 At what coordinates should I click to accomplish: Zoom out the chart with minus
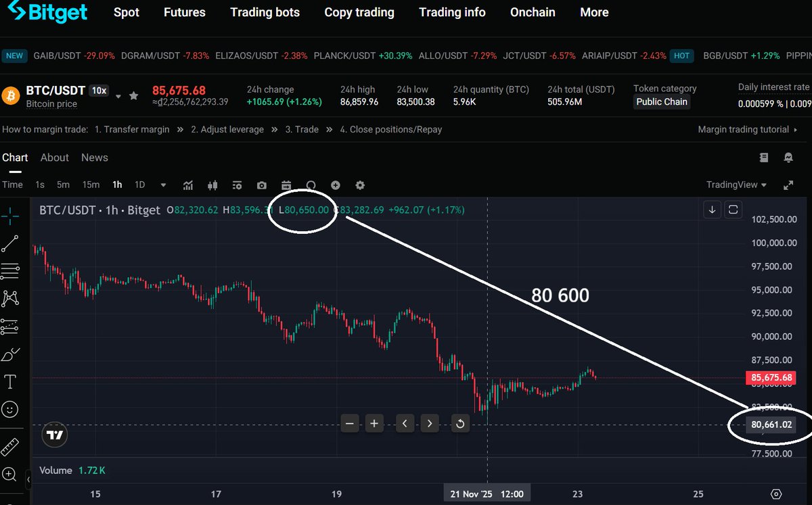coord(350,424)
